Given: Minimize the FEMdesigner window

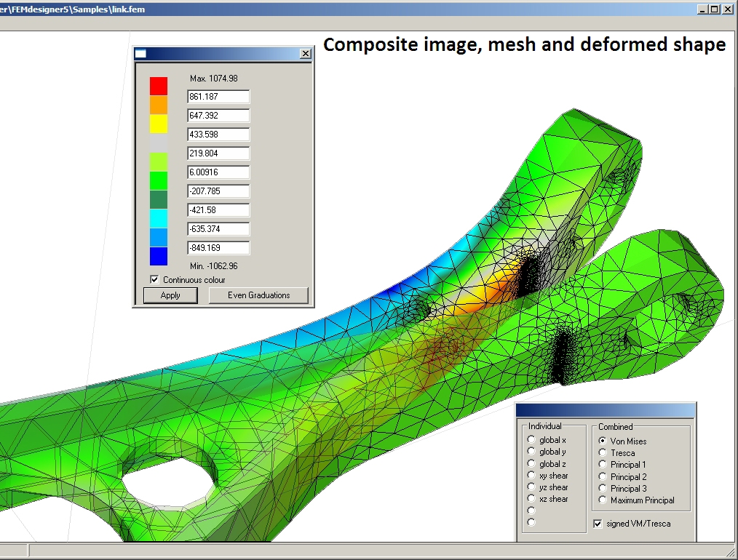Looking at the screenshot, I should pos(702,9).
